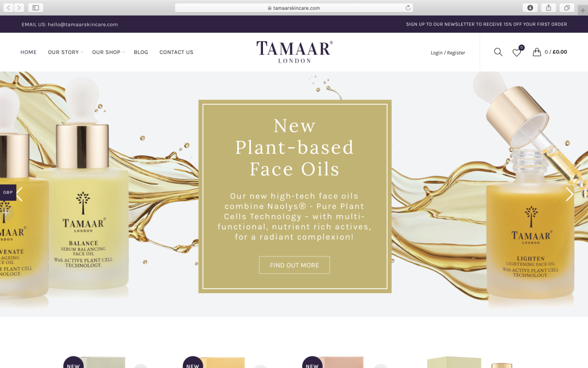Open the Login / Register link

point(448,52)
